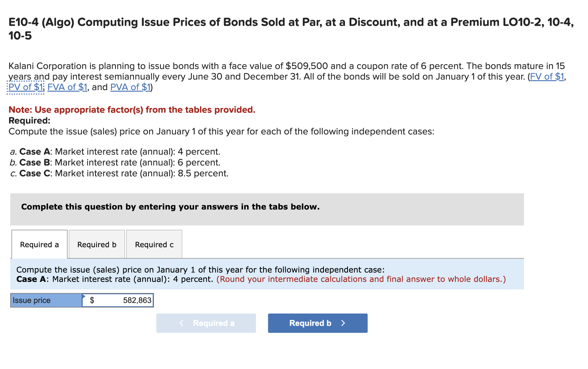Viewport: 588px width, 369px height.
Task: Select the dollar sign in the answer box
Action: coord(92,300)
